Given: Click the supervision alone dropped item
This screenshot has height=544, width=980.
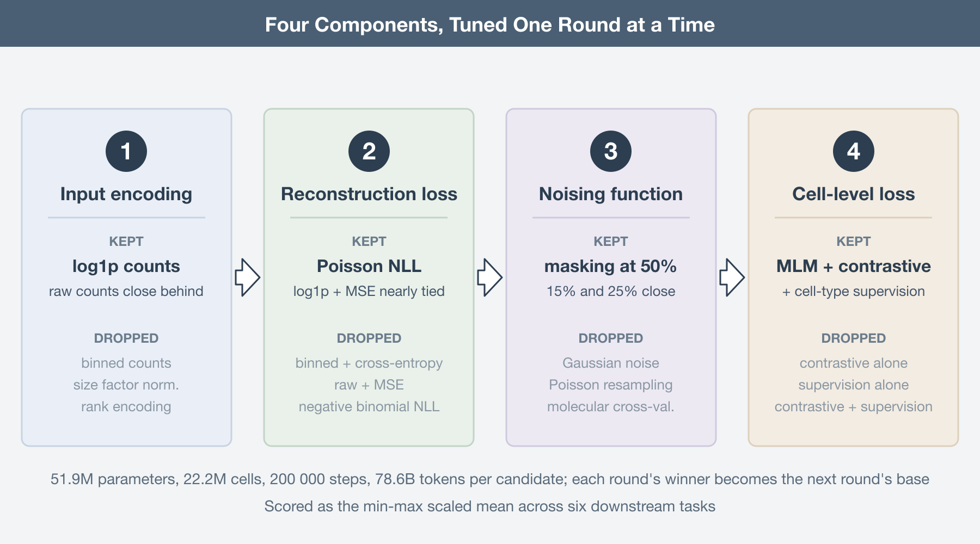Looking at the screenshot, I should point(854,385).
